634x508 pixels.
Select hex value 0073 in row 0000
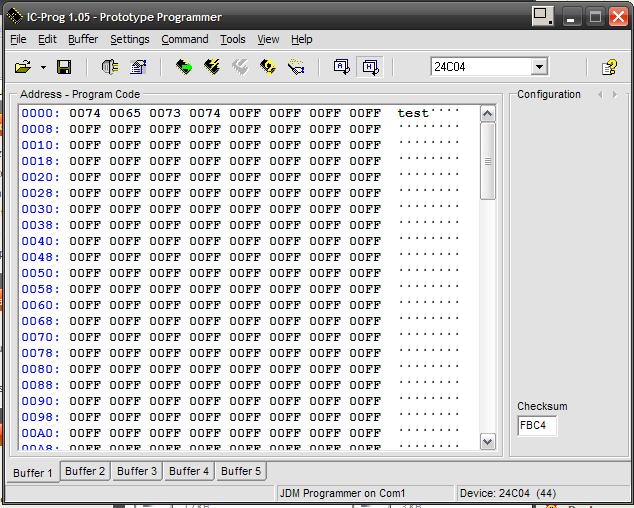[165, 113]
